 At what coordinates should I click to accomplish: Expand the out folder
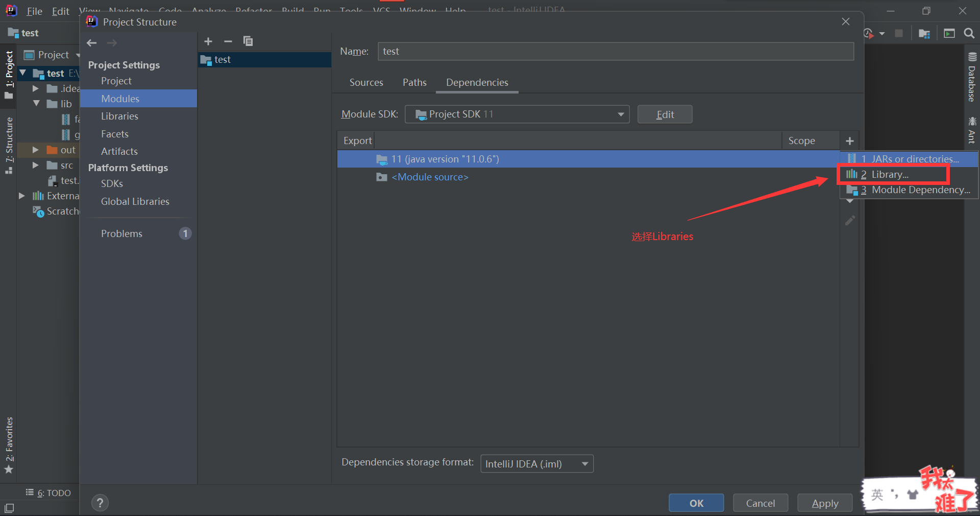click(36, 150)
